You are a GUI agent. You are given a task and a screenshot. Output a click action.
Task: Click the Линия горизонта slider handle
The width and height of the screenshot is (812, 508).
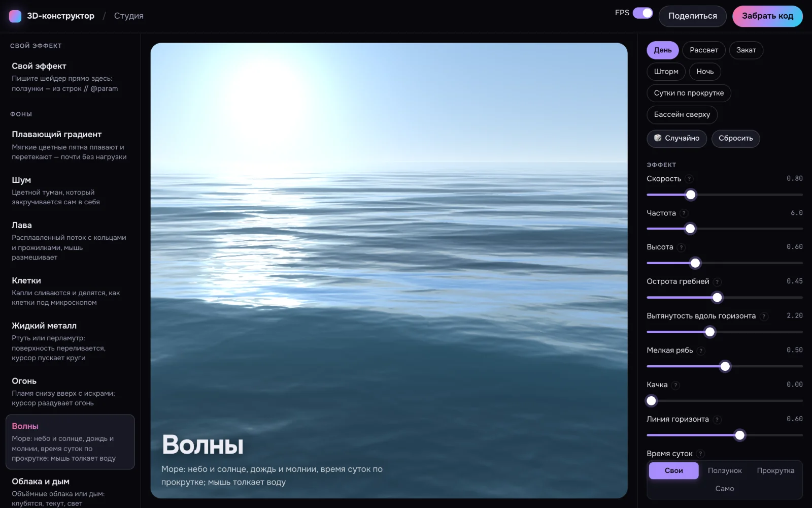pos(740,435)
